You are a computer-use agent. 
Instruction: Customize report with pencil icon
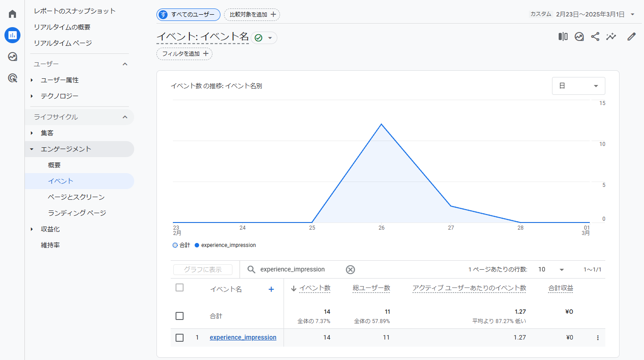coord(632,36)
